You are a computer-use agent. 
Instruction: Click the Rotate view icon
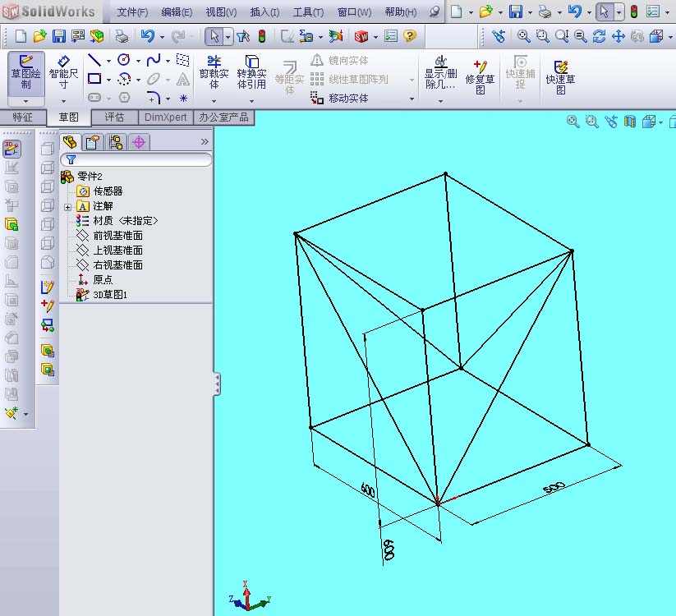pyautogui.click(x=599, y=36)
